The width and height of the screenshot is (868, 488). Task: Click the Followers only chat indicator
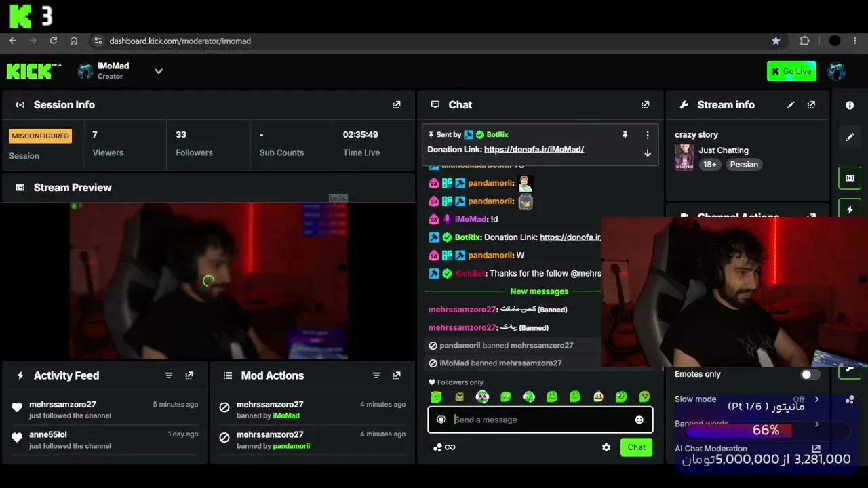click(x=456, y=382)
